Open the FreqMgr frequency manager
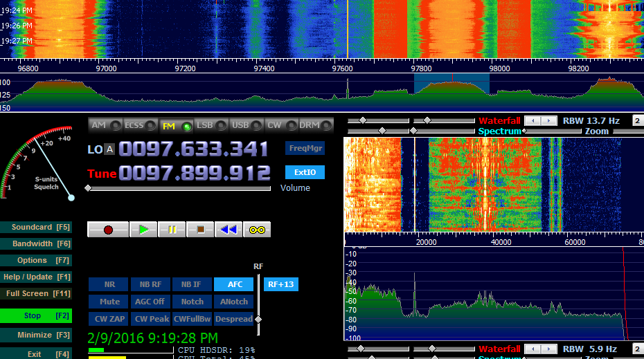This screenshot has width=644, height=359. tap(305, 148)
